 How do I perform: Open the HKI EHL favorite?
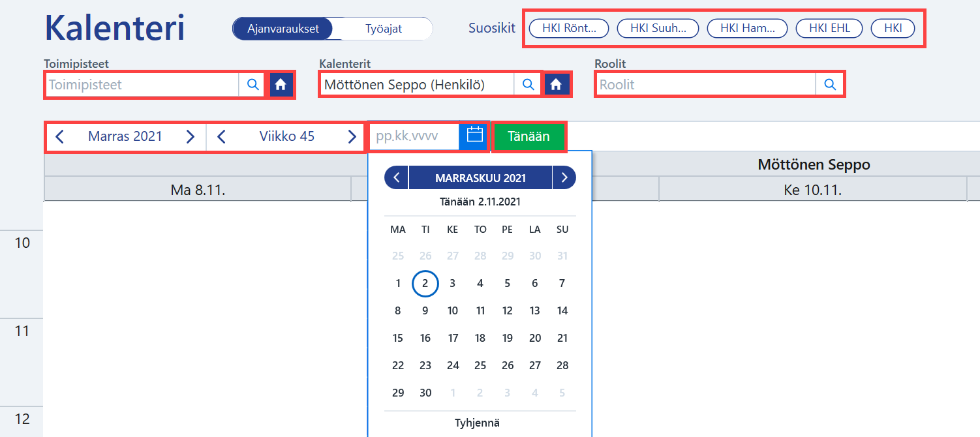[829, 28]
